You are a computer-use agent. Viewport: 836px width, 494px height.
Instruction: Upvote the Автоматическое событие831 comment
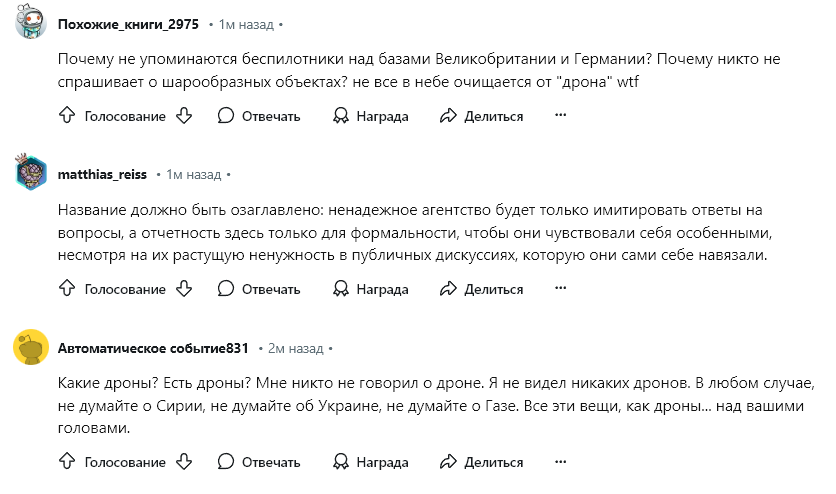click(67, 461)
